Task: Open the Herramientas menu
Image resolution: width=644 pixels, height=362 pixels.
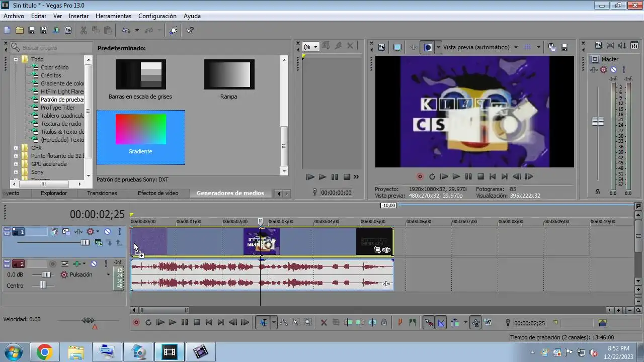Action: tap(113, 16)
